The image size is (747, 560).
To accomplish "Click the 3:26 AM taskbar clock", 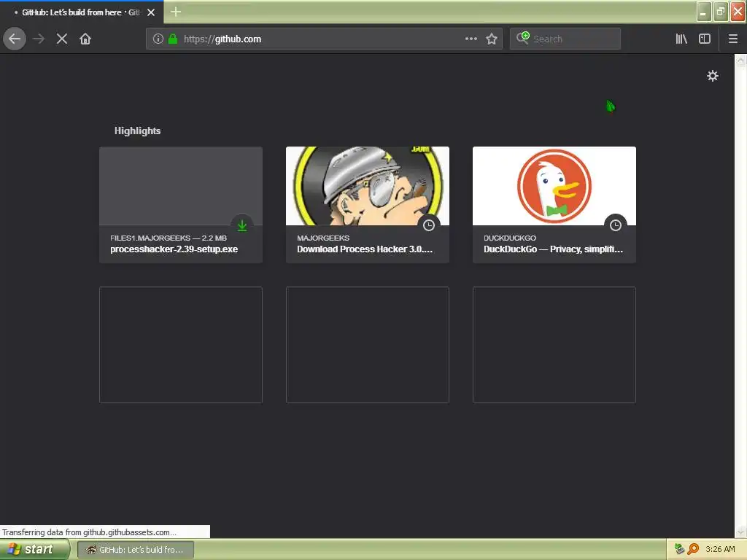I will tap(720, 549).
